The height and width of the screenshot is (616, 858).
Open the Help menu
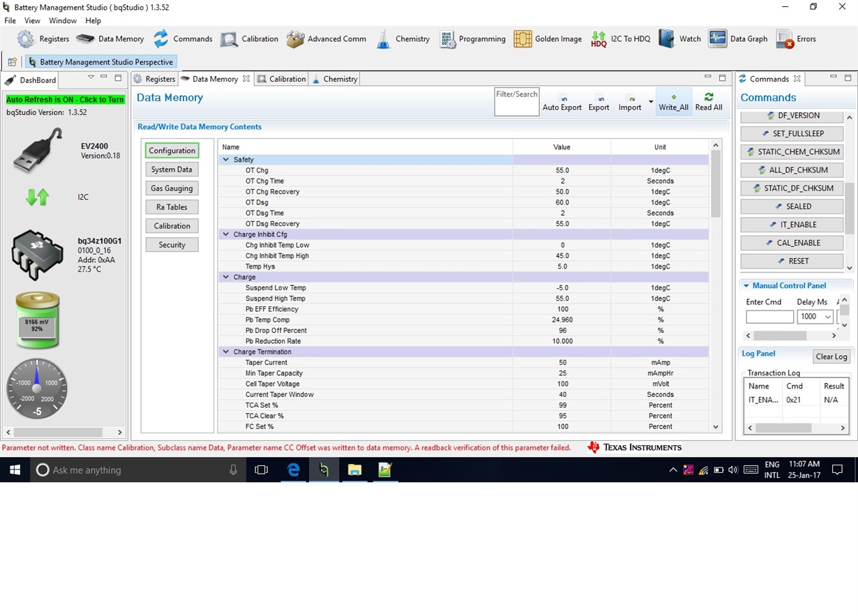coord(93,21)
